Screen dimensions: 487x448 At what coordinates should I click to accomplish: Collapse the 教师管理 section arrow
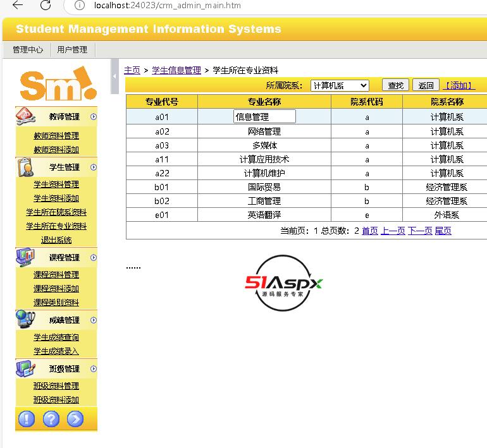[x=94, y=116]
